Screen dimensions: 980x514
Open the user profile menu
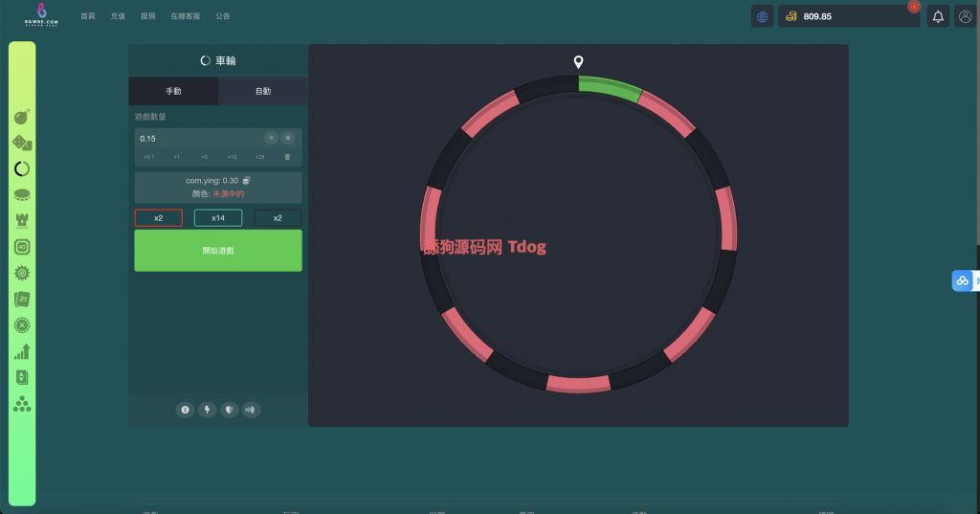click(966, 16)
